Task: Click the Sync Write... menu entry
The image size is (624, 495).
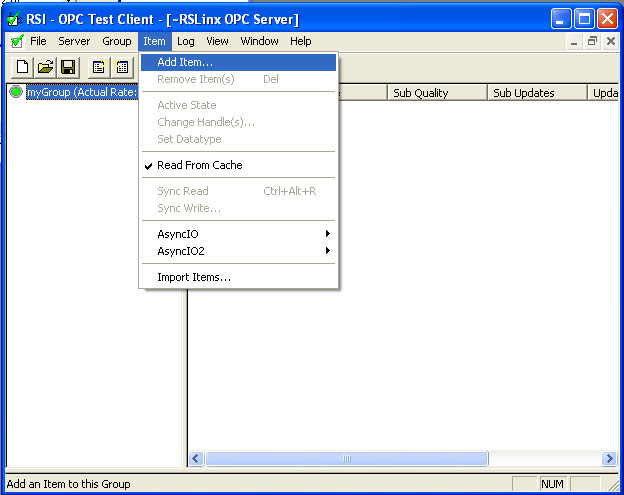Action: [239, 208]
